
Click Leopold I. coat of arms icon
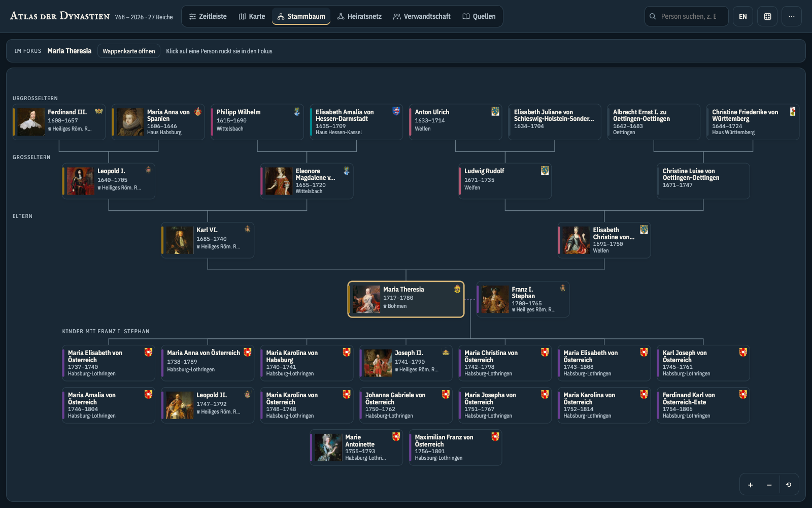coord(148,170)
